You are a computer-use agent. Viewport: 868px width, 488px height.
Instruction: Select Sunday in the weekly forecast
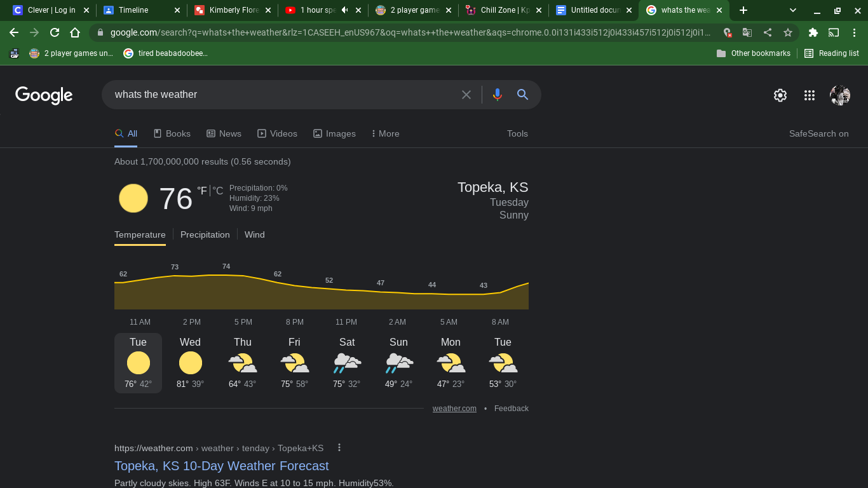pyautogui.click(x=398, y=363)
